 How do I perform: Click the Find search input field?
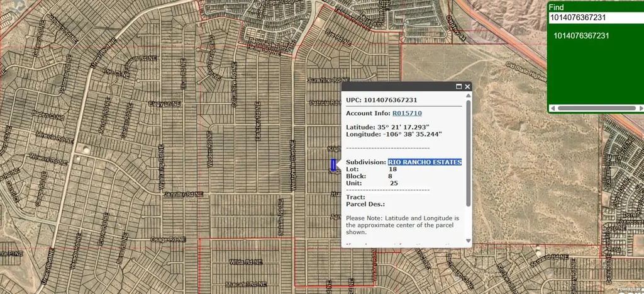click(x=594, y=18)
